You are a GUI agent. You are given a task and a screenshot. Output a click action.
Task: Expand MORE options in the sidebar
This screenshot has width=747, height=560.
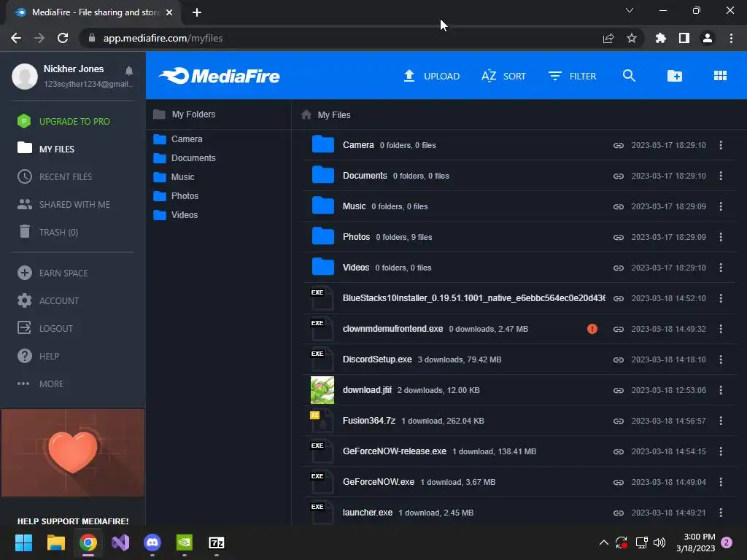(x=40, y=384)
